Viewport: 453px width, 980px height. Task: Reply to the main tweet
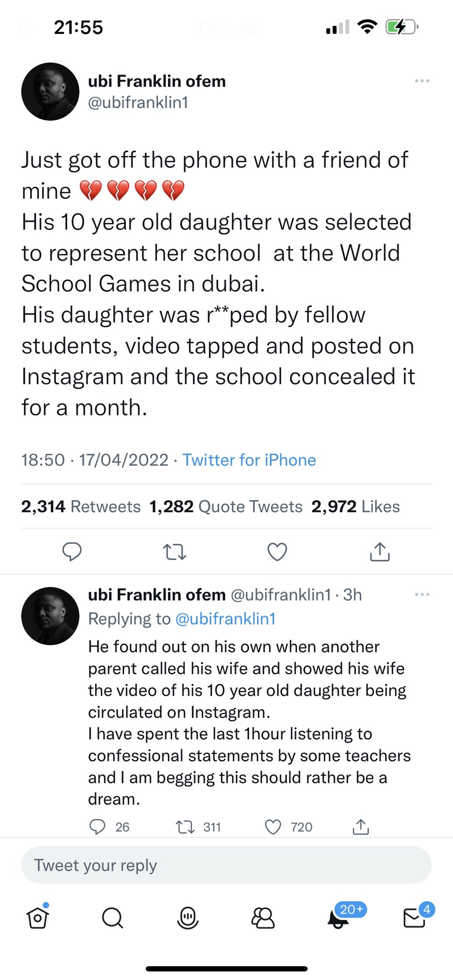(x=72, y=551)
